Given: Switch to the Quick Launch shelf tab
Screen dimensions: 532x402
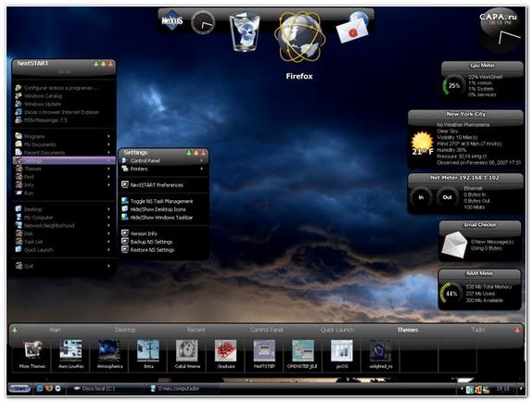Looking at the screenshot, I should tap(337, 330).
